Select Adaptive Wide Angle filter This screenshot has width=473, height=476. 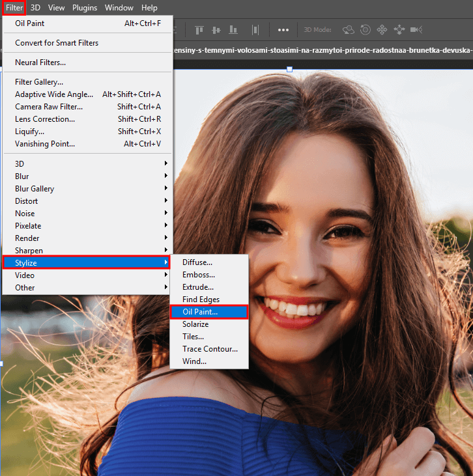(88, 94)
